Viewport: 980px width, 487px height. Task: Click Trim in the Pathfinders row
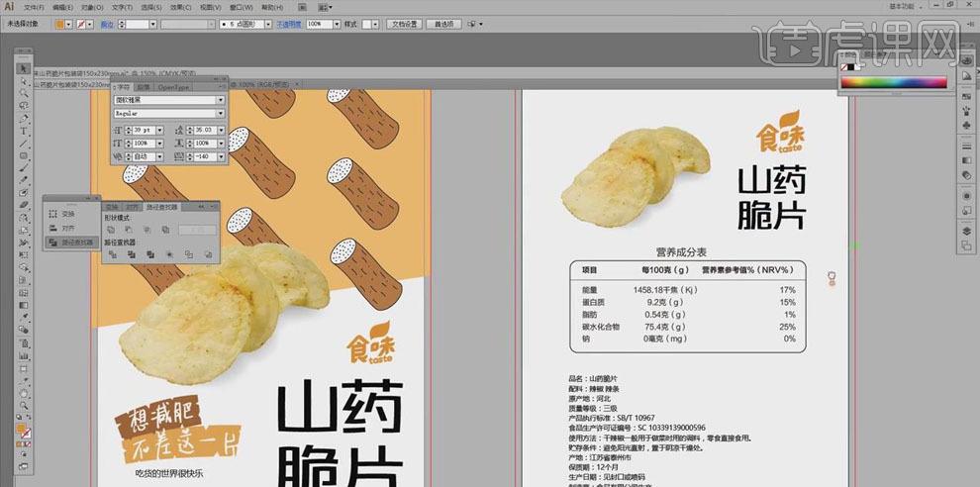(132, 253)
